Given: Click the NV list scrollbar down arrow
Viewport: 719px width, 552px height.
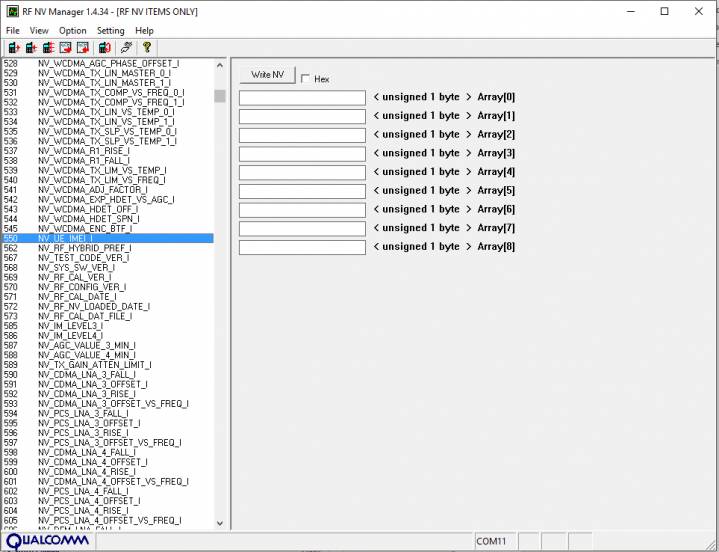Looking at the screenshot, I should coord(220,523).
